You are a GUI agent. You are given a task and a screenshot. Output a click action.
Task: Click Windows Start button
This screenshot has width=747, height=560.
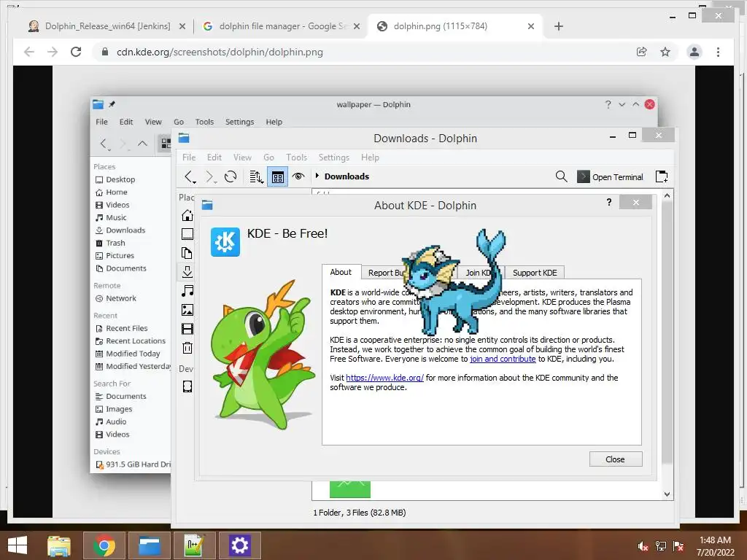(x=18, y=545)
